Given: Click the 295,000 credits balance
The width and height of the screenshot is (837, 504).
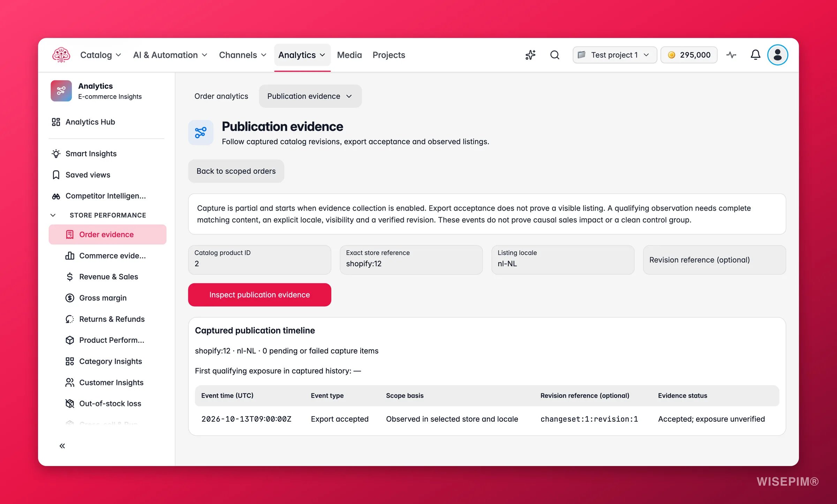Looking at the screenshot, I should (x=689, y=55).
